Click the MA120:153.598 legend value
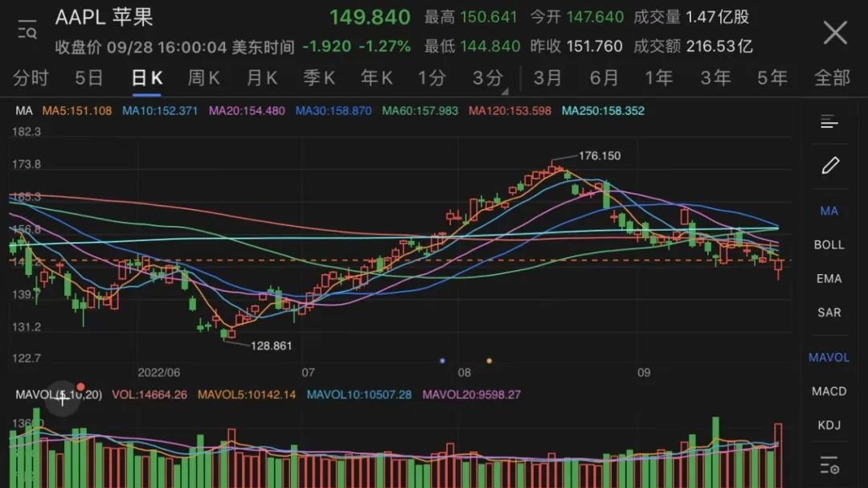The image size is (868, 488). tap(510, 111)
